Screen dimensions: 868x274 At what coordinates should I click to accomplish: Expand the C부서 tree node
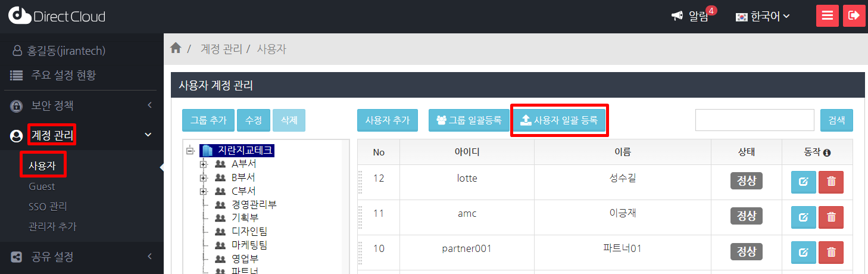click(204, 191)
